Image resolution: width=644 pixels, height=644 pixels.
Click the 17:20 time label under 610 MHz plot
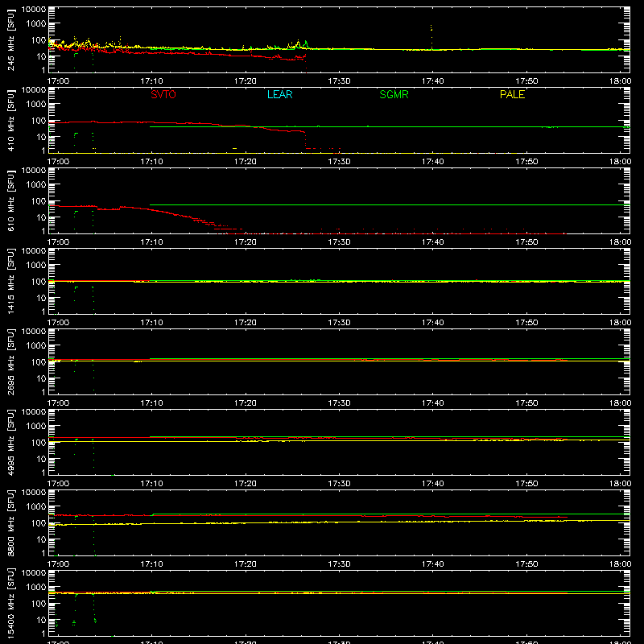(x=246, y=242)
